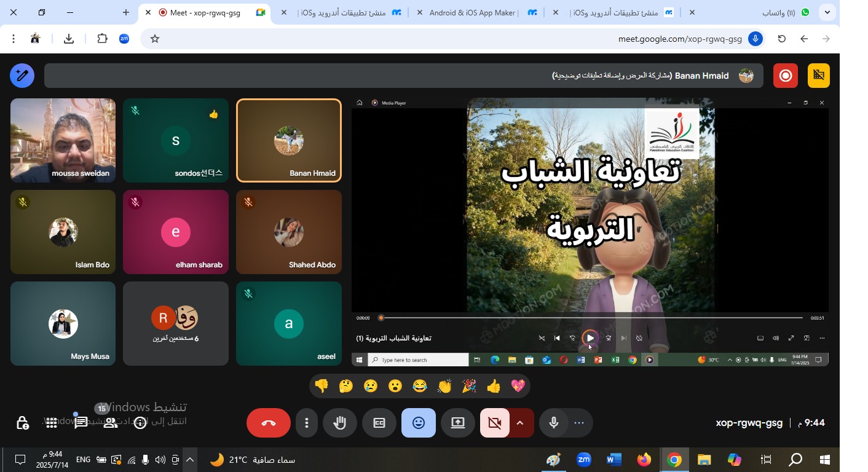868x472 pixels.
Task: Click the red recording indicator button
Action: click(x=786, y=76)
